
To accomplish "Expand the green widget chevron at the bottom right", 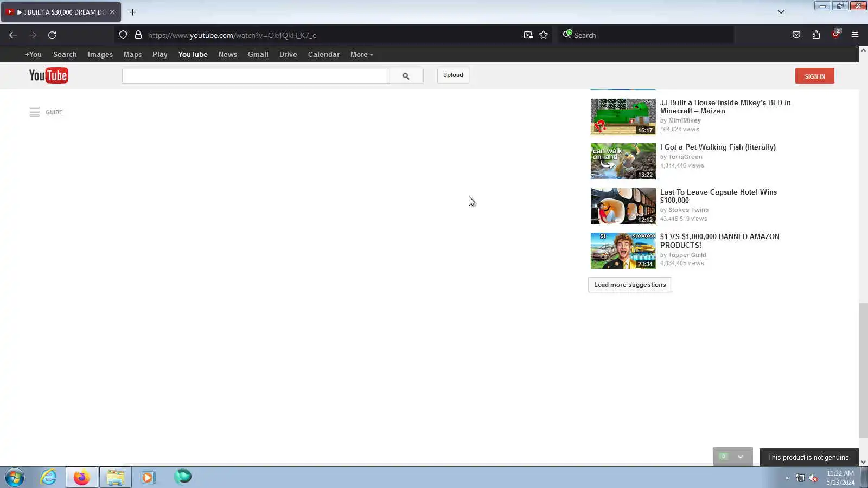I will point(741,457).
